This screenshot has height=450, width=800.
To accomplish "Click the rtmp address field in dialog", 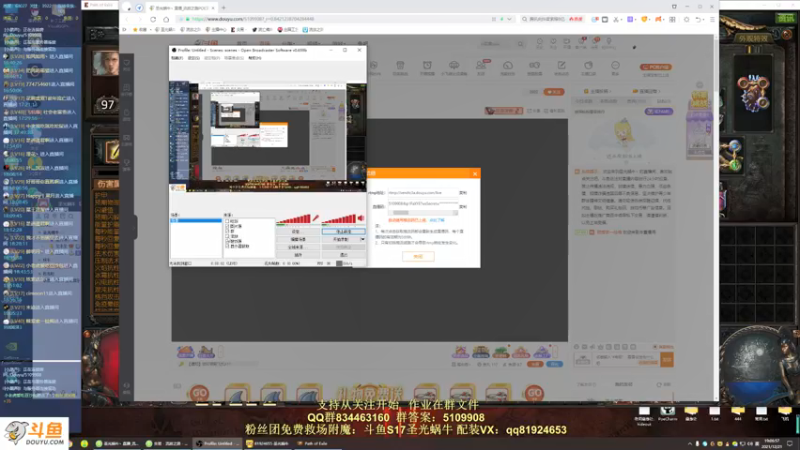I will [x=422, y=193].
